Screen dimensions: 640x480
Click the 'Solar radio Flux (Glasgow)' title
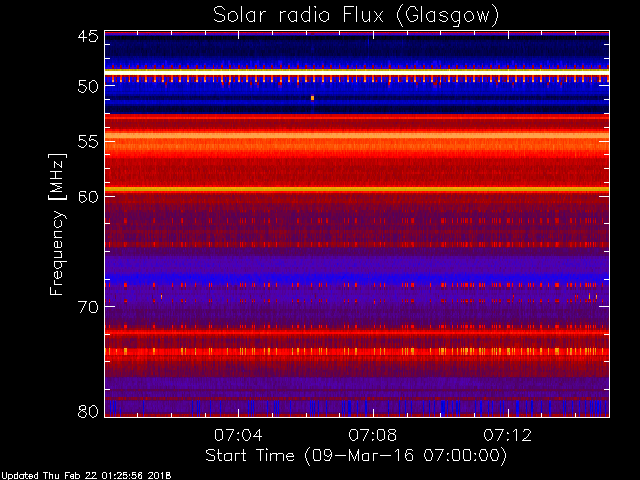[356, 16]
